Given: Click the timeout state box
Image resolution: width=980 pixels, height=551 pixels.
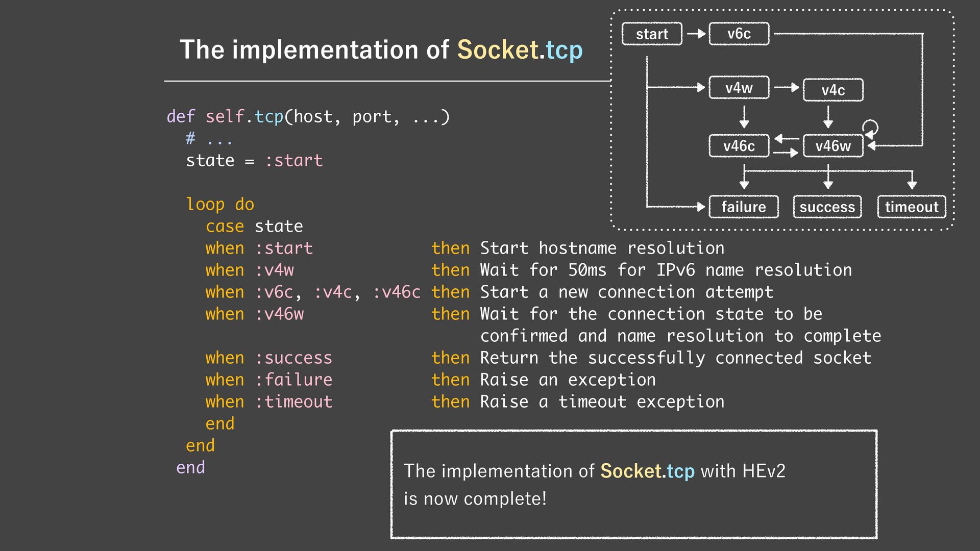Looking at the screenshot, I should pos(911,207).
